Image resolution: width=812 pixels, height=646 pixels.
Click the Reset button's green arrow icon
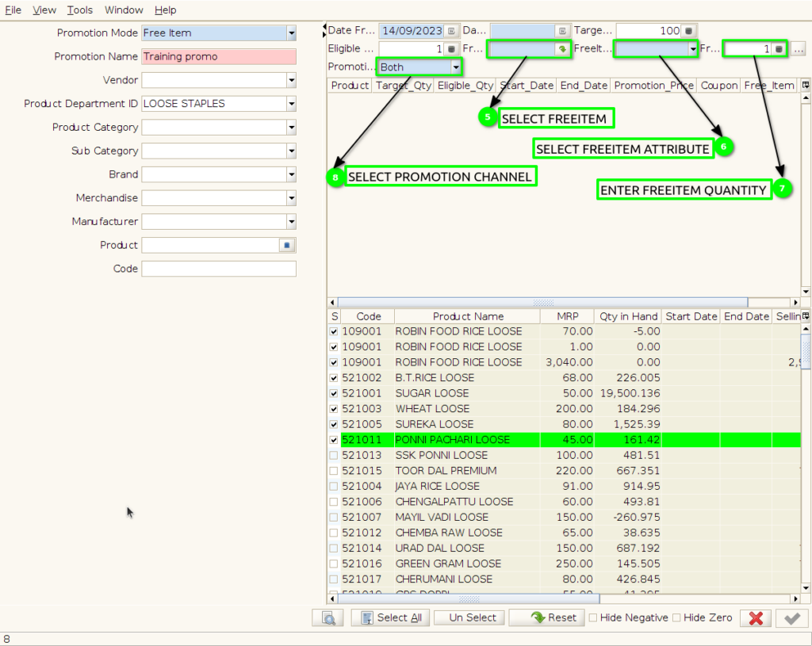(x=538, y=617)
